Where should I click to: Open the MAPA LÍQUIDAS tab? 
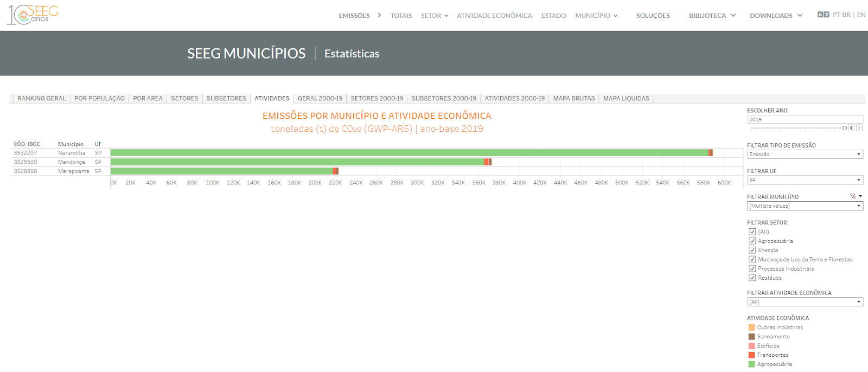coord(626,98)
